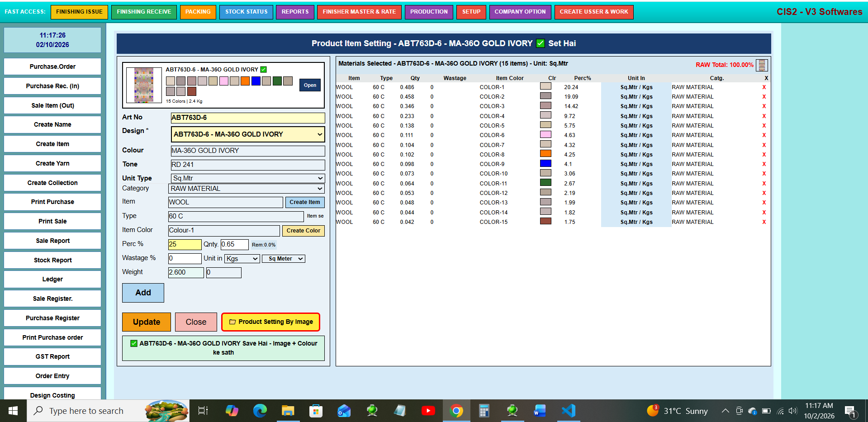Screen dimensions: 868x422
Task: Launch YouTube from the taskbar
Action: [x=428, y=411]
